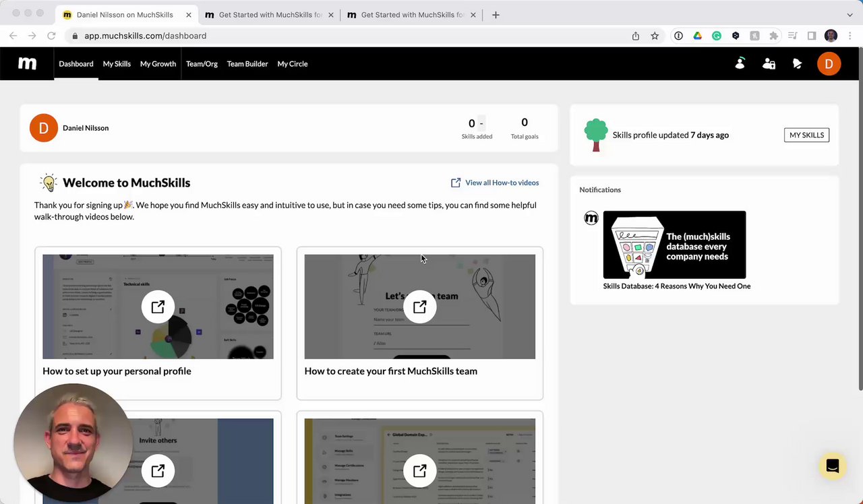Click the Notifications heading
The image size is (863, 504).
600,190
